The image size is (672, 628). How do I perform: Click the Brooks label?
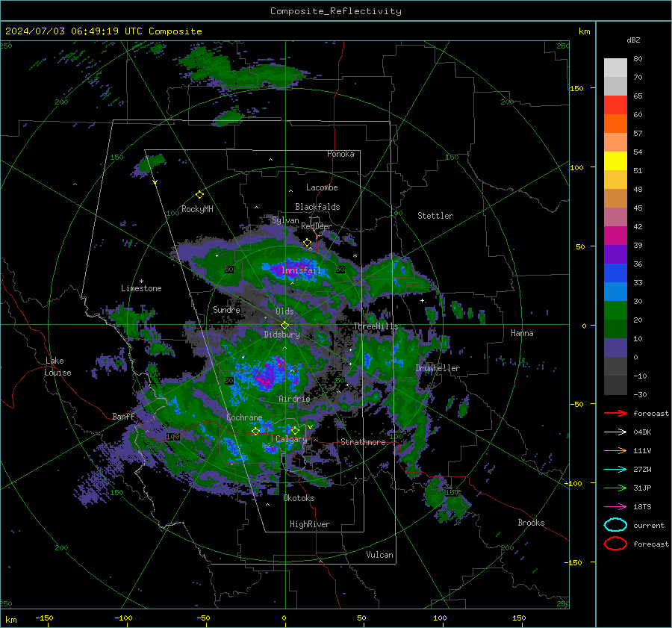pos(531,523)
